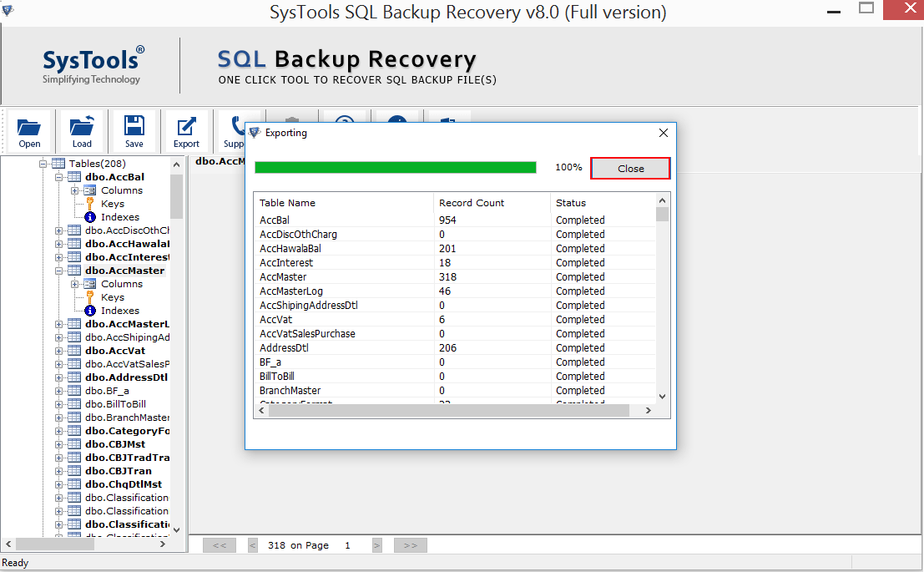Click tree panel horizontal scroll right arrow
This screenshot has width=924, height=572.
click(163, 544)
